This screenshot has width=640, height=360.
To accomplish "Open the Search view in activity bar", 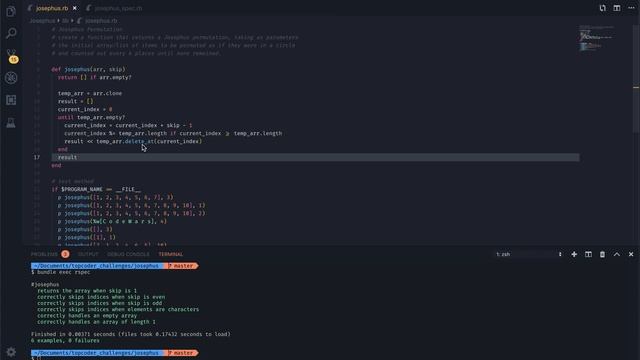I will point(11,33).
